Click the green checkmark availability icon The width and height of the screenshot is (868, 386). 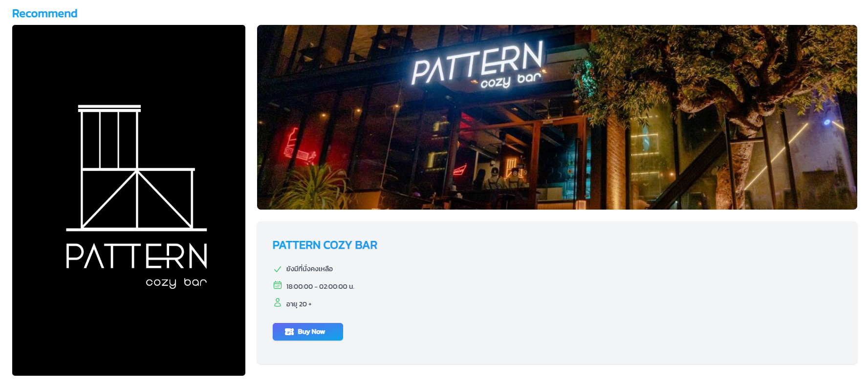coord(277,269)
